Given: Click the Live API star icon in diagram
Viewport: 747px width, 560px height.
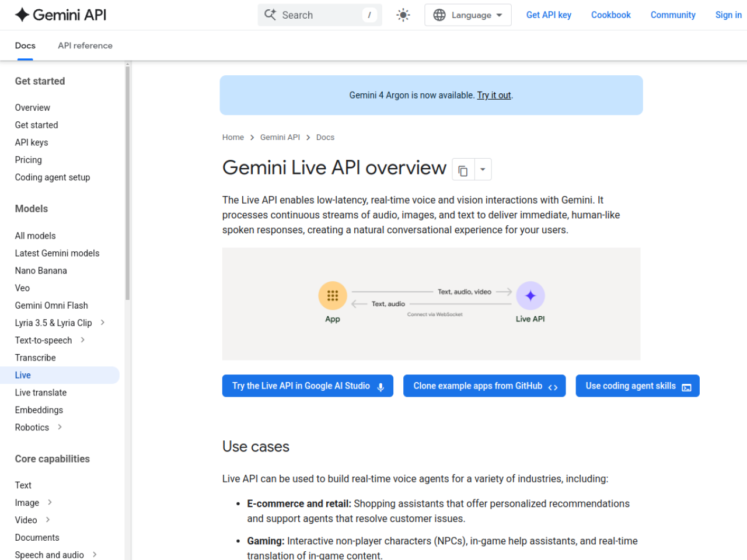Looking at the screenshot, I should 530,296.
